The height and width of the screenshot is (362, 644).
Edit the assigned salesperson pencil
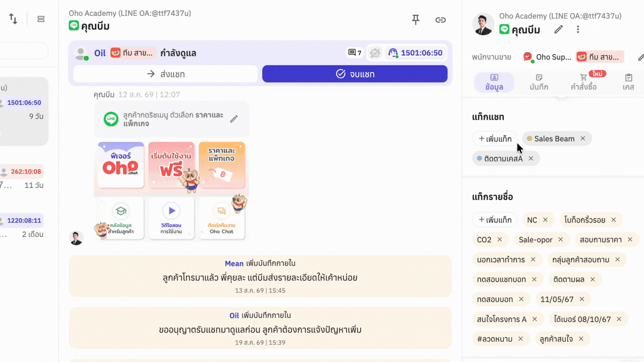point(641,57)
